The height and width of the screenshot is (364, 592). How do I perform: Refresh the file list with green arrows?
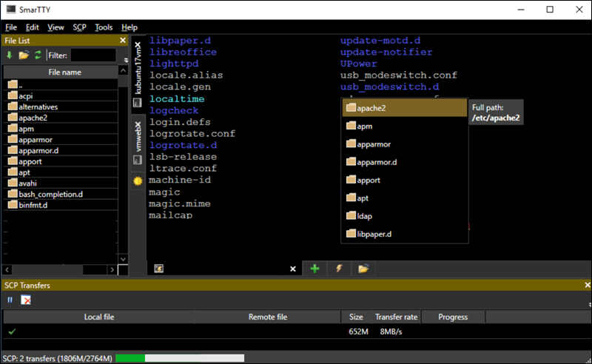[x=38, y=55]
